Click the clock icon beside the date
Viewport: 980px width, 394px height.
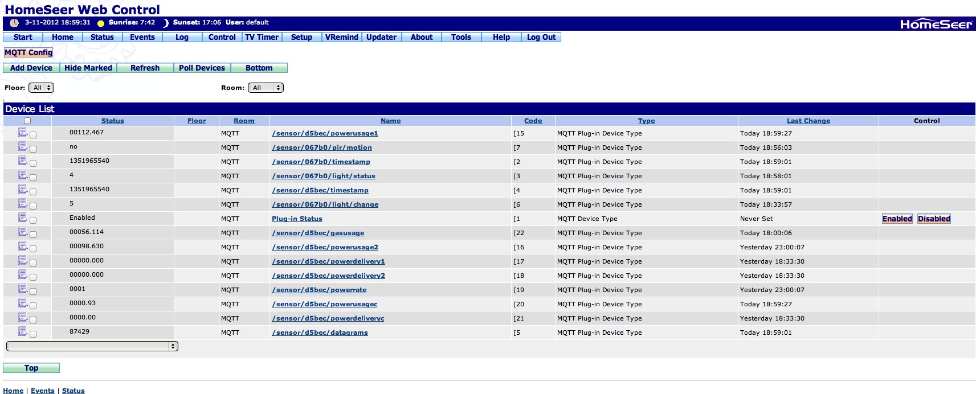point(14,23)
